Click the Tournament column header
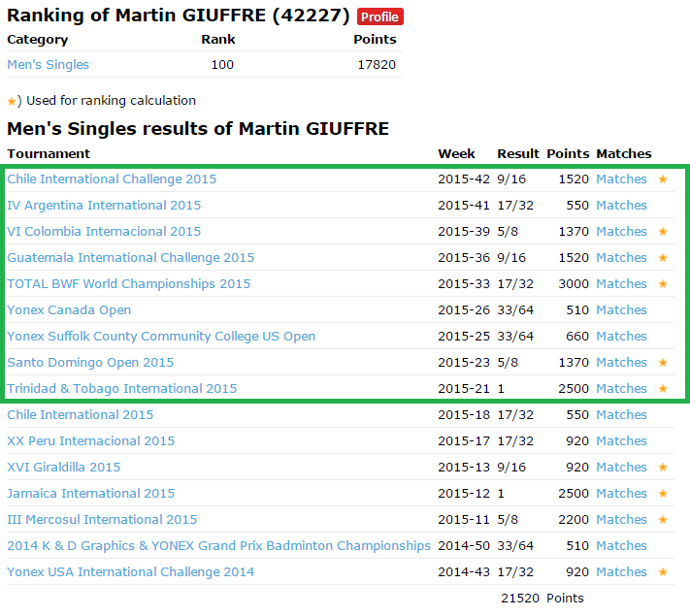This screenshot has width=690, height=616. pyautogui.click(x=49, y=153)
